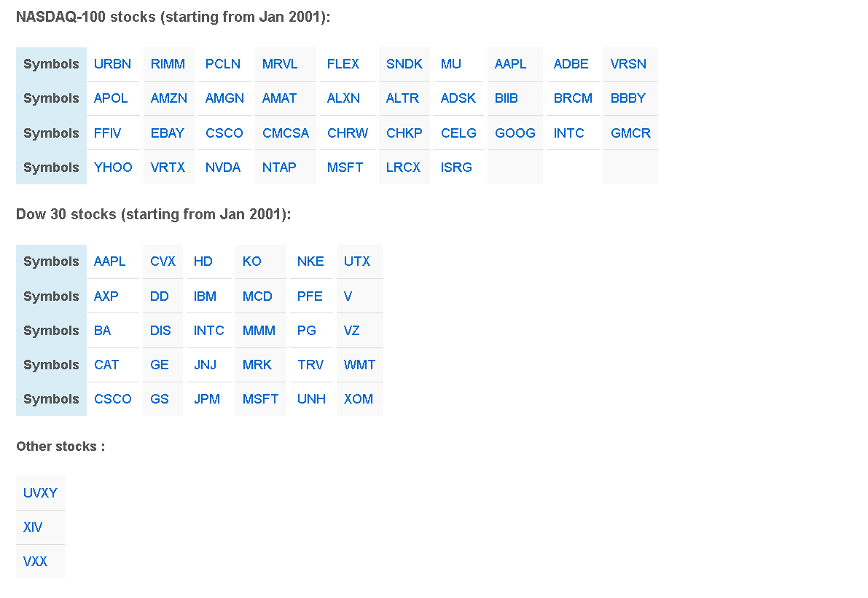This screenshot has width=868, height=598.
Task: Open the YHOO stock link
Action: (113, 168)
